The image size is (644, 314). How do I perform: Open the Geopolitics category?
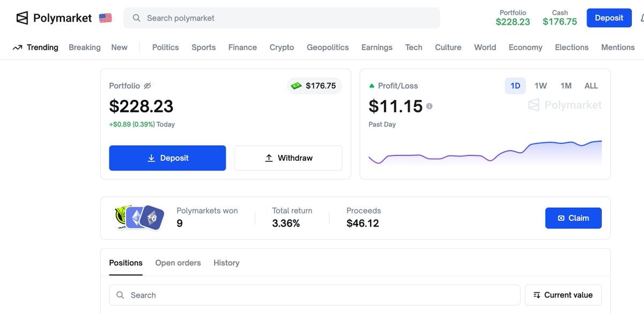pos(328,47)
